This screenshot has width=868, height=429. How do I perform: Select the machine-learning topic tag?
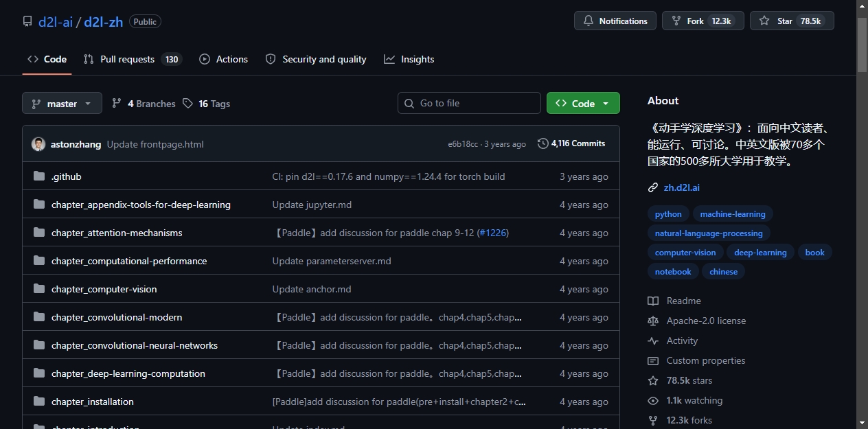coord(733,214)
